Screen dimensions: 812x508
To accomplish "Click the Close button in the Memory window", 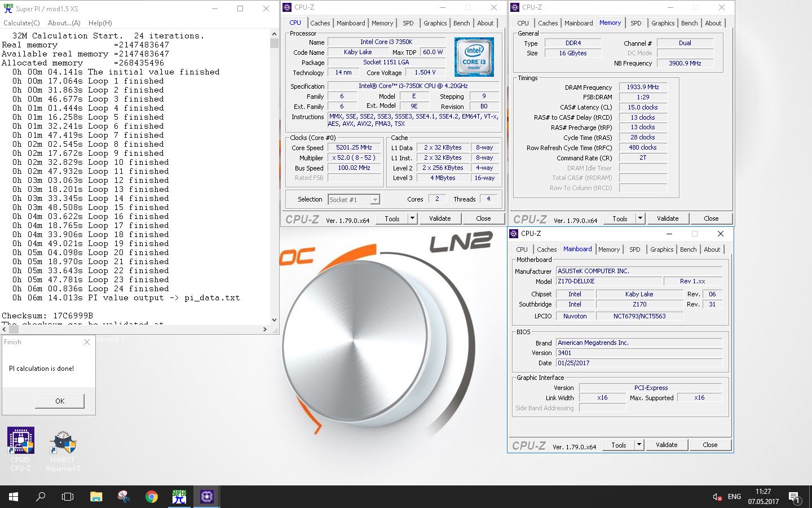I will 711,218.
